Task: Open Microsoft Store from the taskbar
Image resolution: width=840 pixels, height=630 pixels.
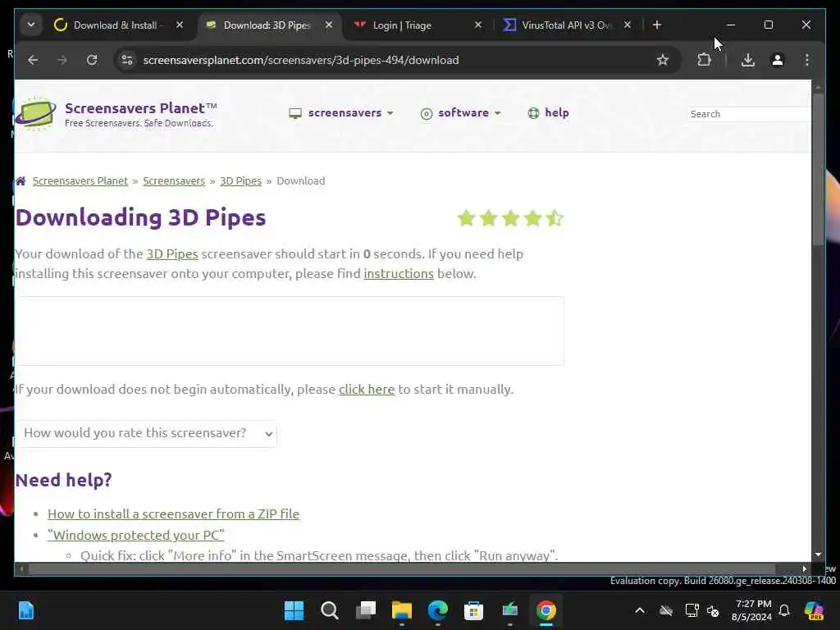Action: pyautogui.click(x=473, y=610)
